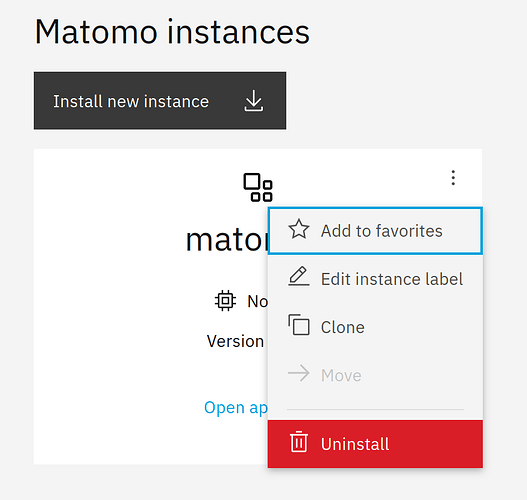Choose the red Uninstall option
This screenshot has width=527, height=500.
375,444
